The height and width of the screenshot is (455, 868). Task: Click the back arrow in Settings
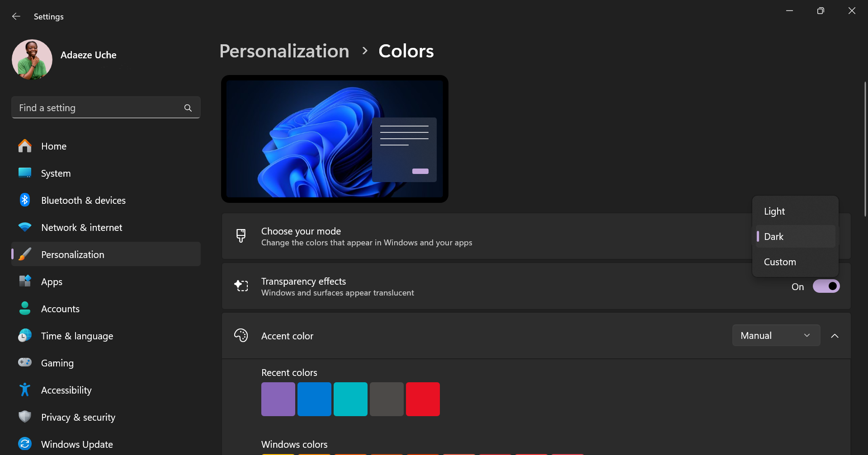16,17
